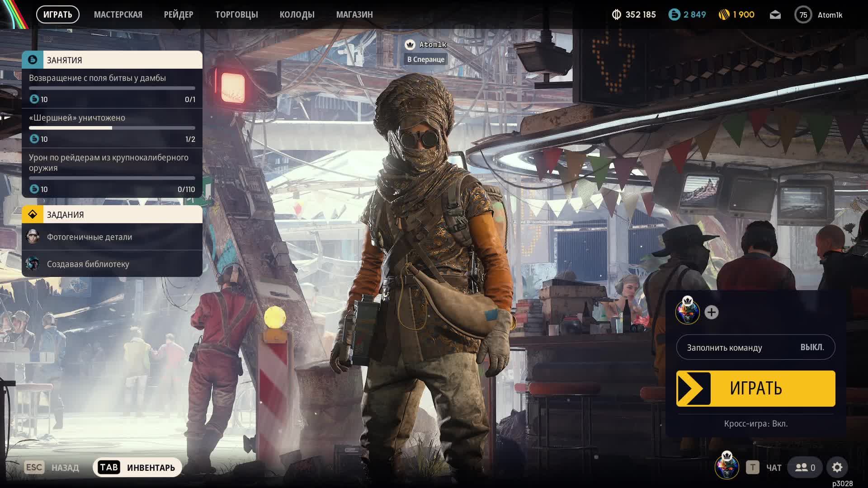Click «Шершней» уничтожено progress bar
The height and width of the screenshot is (488, 868).
click(112, 128)
